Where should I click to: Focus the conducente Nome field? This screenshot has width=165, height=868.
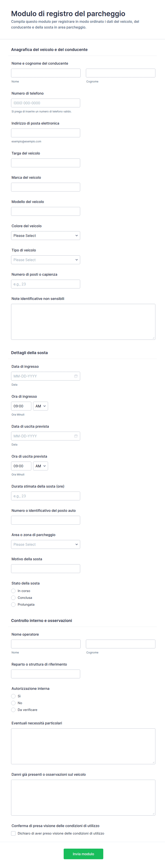(46, 73)
